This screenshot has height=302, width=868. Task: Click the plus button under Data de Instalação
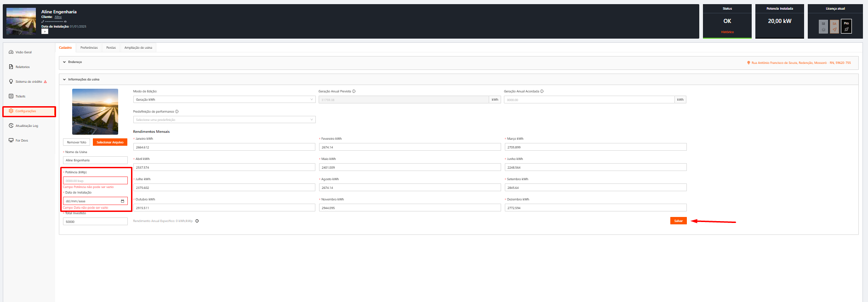[45, 31]
